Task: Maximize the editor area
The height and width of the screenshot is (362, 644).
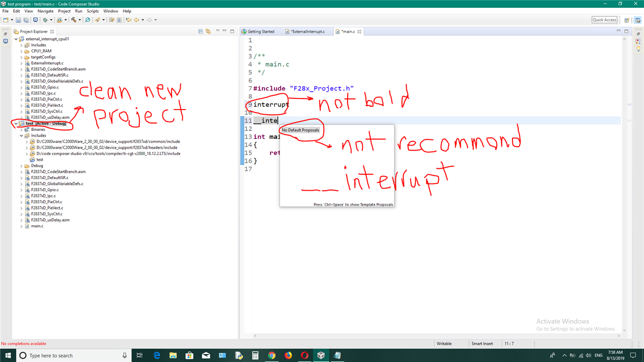Action: click(626, 31)
